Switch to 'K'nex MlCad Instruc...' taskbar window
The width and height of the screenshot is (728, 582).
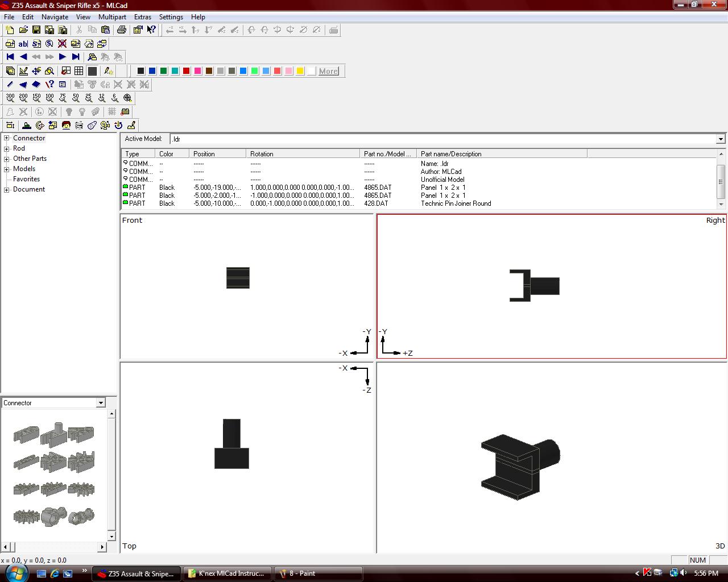pos(227,573)
